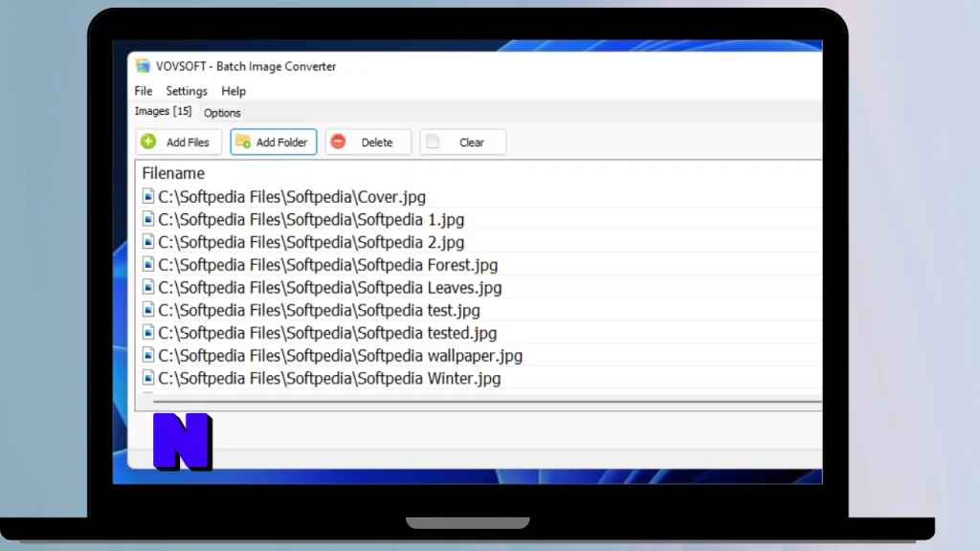Image resolution: width=980 pixels, height=551 pixels.
Task: Click the file icon beside Cover.jpg
Action: click(148, 196)
